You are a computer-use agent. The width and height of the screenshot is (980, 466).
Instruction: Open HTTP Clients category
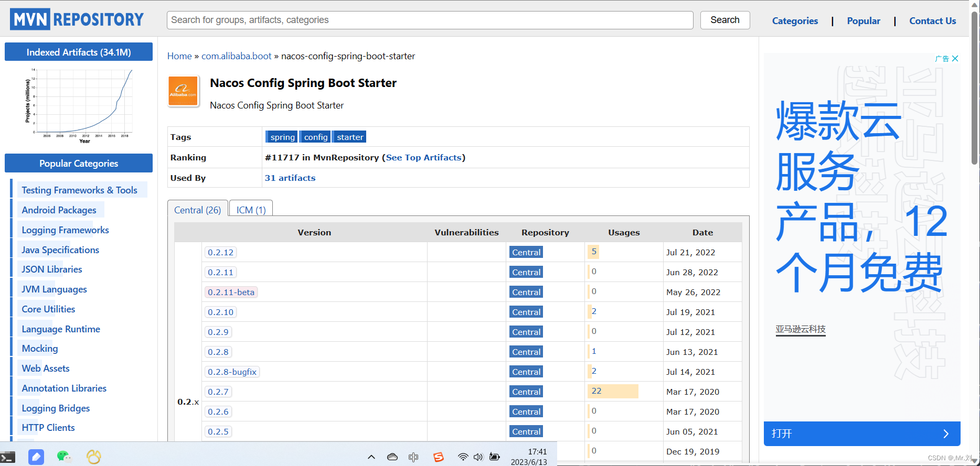pos(48,427)
